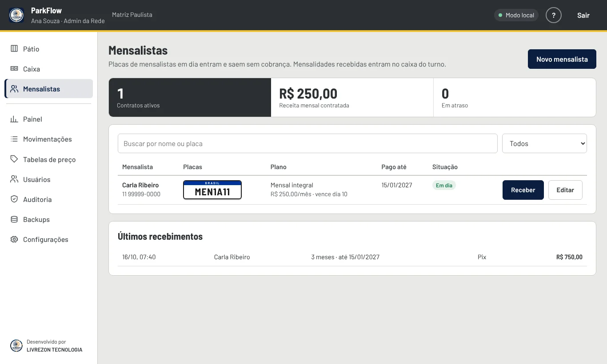Click the Usuários people icon
Viewport: 607px width, 364px height.
(x=14, y=179)
